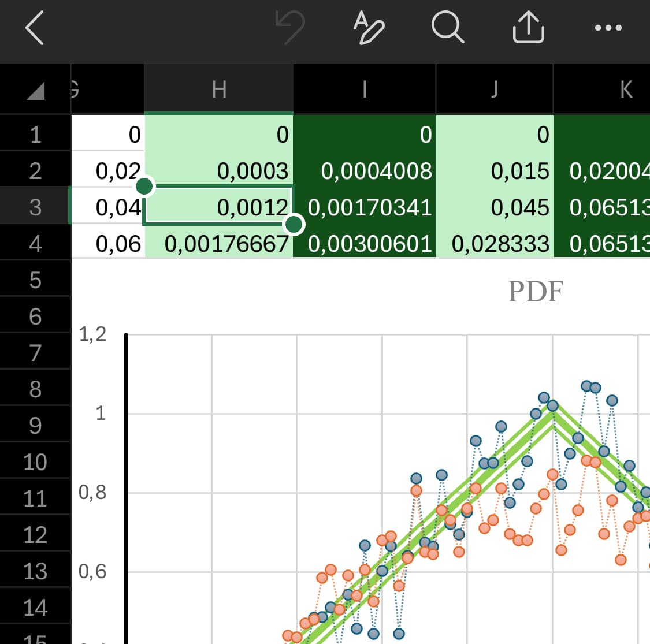Select row 4 header

pyautogui.click(x=35, y=244)
